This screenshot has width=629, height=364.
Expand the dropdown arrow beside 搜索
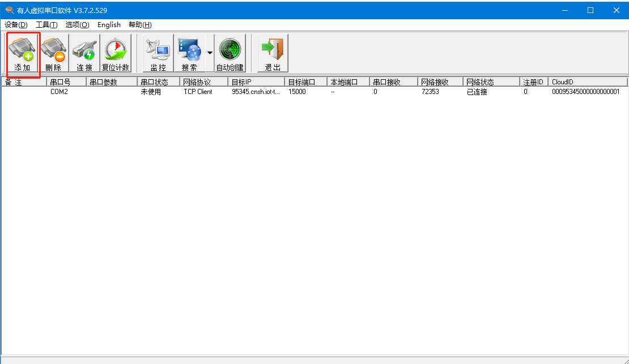coord(210,53)
